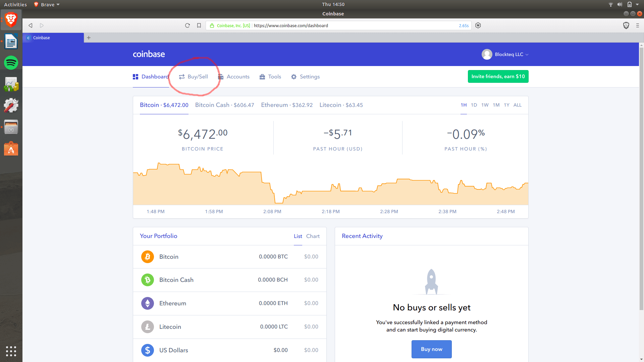Image resolution: width=644 pixels, height=362 pixels.
Task: Click the Blockteq LLC profile avatar
Action: point(487,54)
